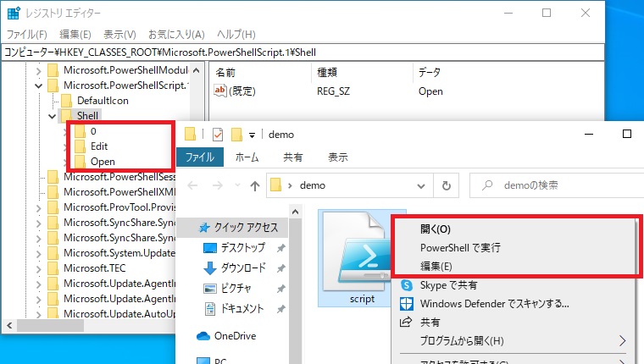
Task: Open デスクトップ in navigation pane
Action: 243,247
